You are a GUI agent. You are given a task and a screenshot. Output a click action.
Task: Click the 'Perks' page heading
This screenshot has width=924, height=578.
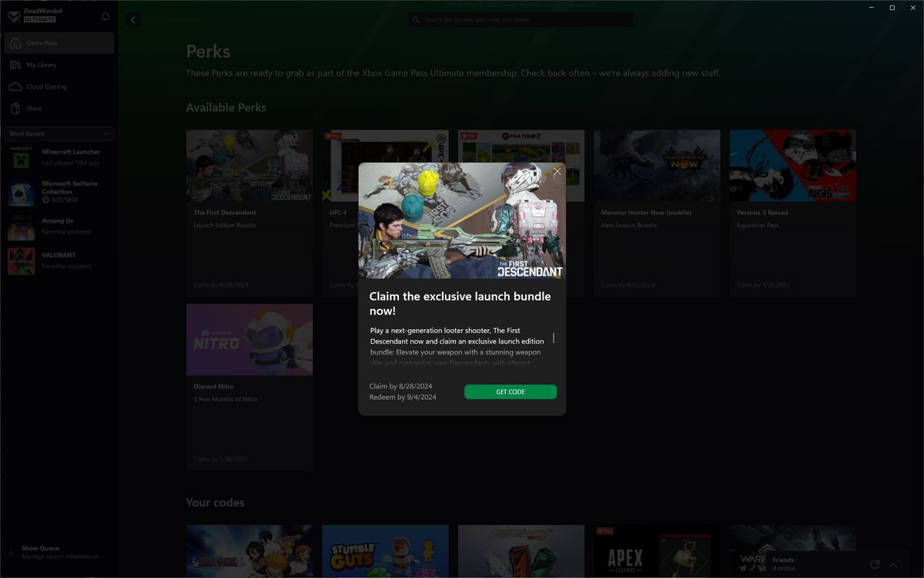[208, 52]
